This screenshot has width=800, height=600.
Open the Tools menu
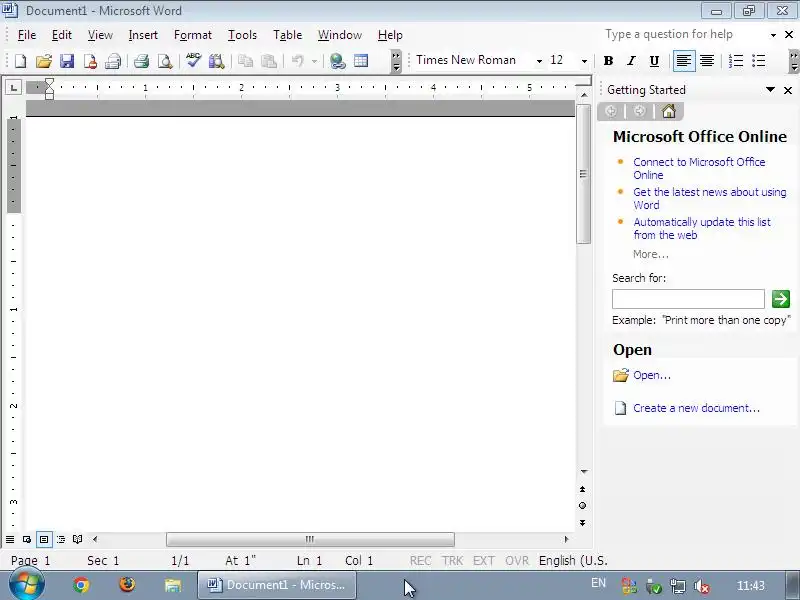tap(242, 35)
